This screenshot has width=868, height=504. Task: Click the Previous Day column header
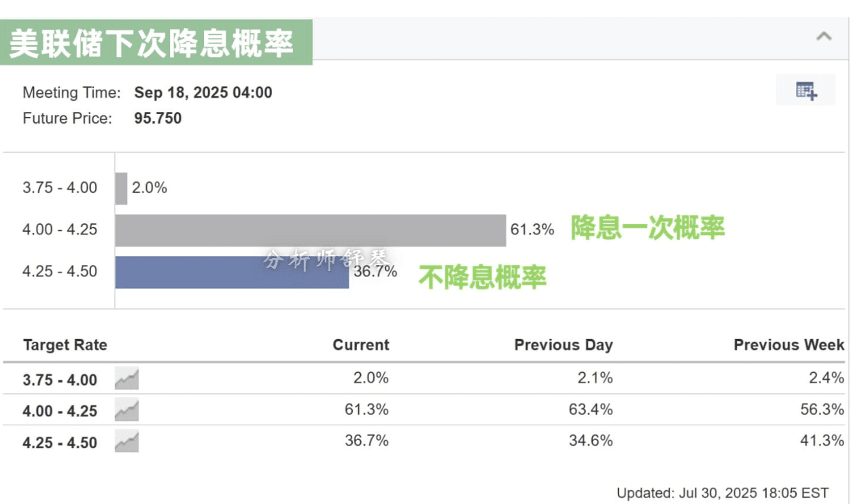[x=563, y=345]
